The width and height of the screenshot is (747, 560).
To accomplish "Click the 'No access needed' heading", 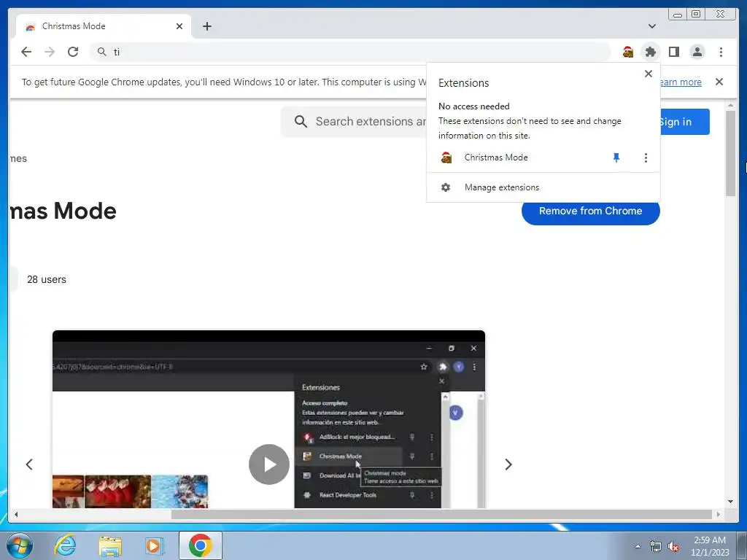I will 474,106.
